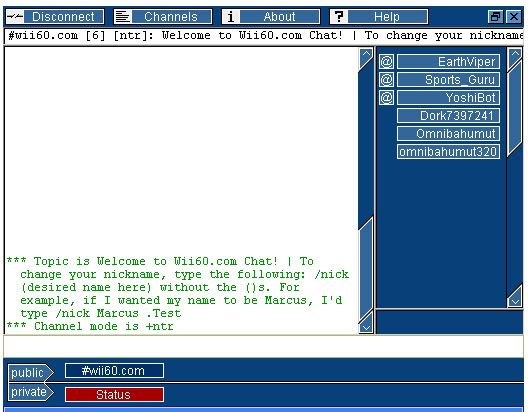Viewport: 529px width, 412px height.
Task: Click the @ operator icon beside EarthViper
Action: [x=387, y=62]
